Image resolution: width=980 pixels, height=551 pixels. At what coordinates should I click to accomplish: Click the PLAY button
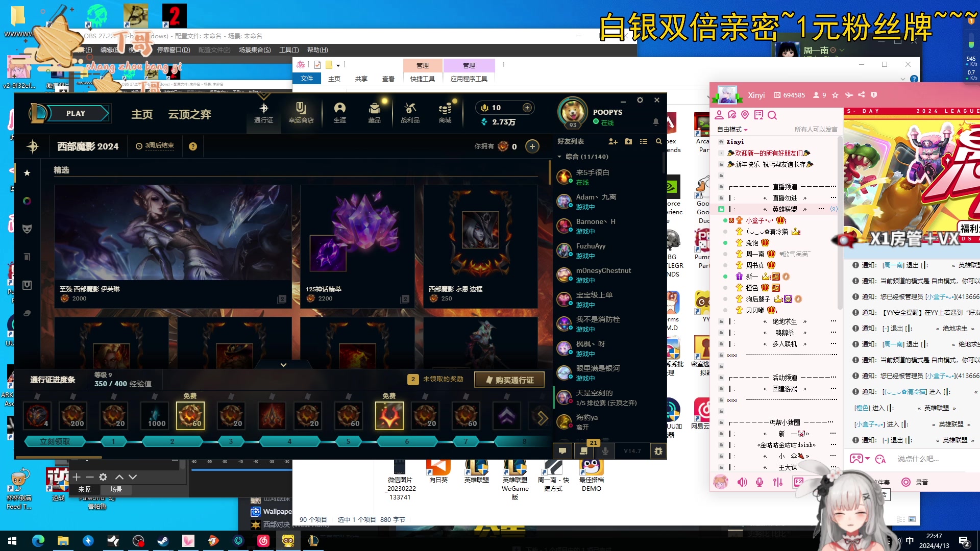77,113
